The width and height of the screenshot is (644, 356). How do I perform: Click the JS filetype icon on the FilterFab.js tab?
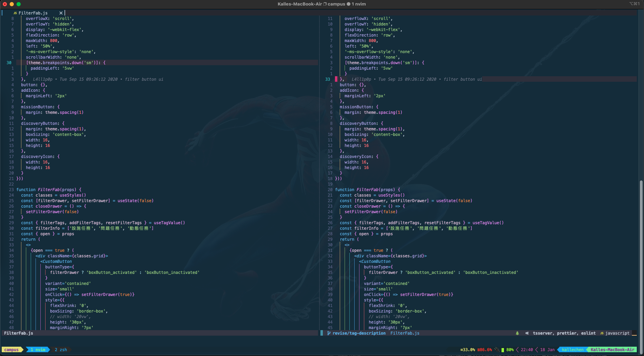click(x=15, y=13)
